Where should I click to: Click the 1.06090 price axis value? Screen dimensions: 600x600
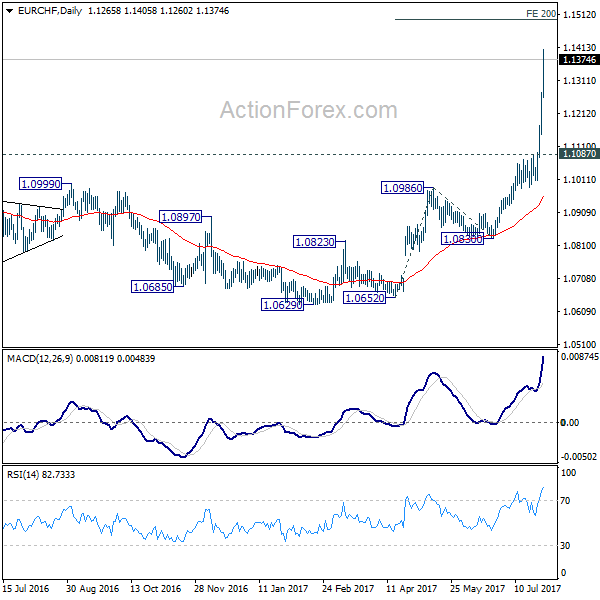(x=579, y=311)
